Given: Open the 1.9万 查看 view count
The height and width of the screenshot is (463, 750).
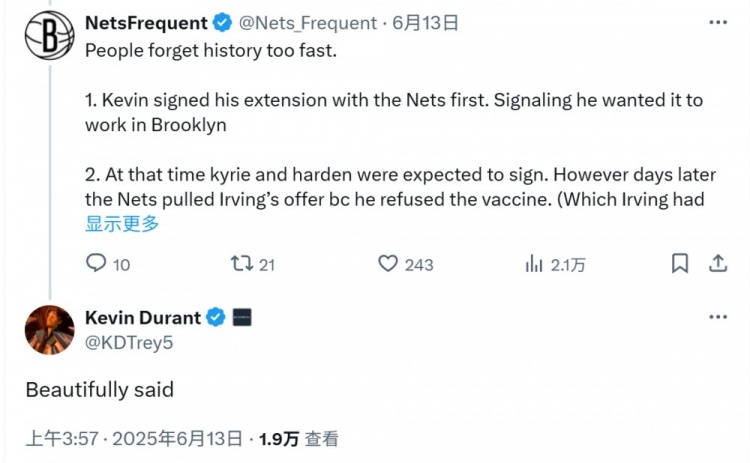Looking at the screenshot, I should 298,438.
